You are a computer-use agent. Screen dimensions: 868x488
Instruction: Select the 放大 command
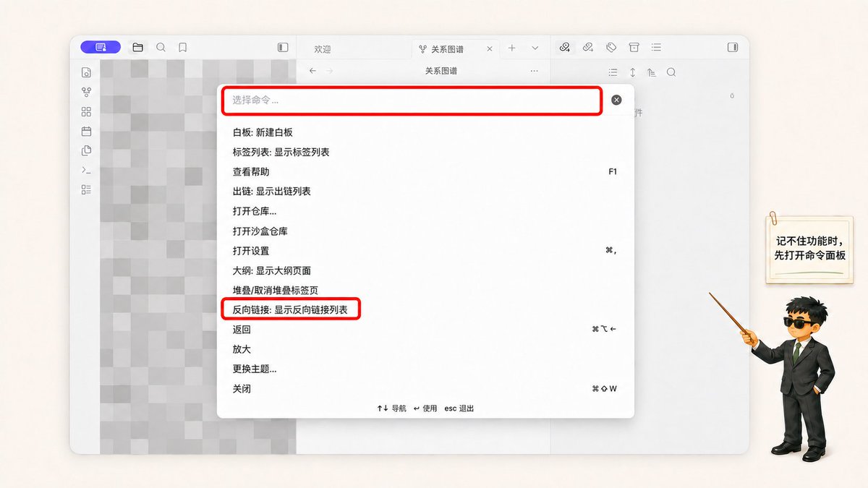[x=425, y=349]
